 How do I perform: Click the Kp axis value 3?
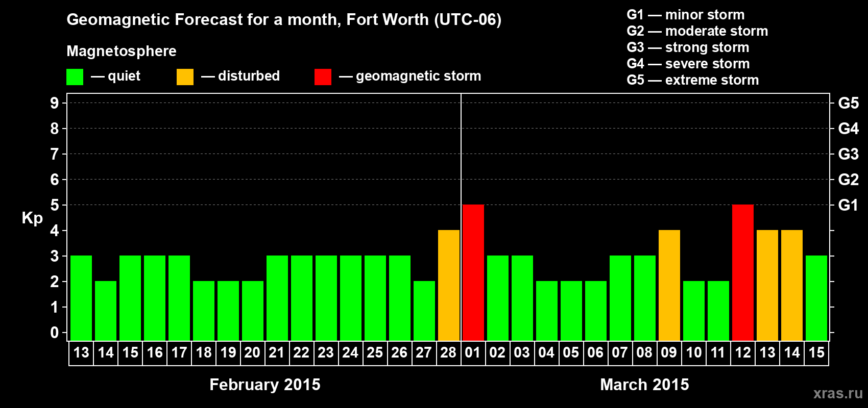[55, 256]
